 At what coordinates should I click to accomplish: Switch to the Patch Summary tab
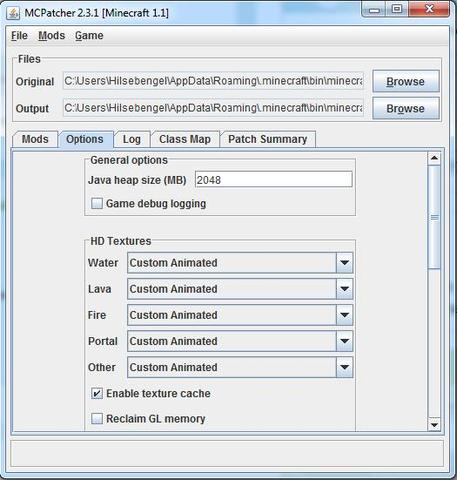[267, 139]
